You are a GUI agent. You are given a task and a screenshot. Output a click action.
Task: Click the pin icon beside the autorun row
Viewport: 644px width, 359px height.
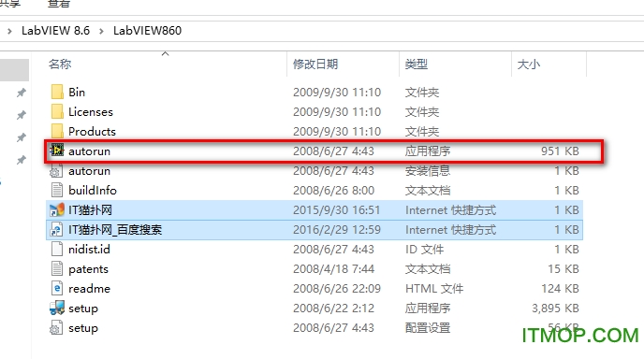(x=21, y=160)
